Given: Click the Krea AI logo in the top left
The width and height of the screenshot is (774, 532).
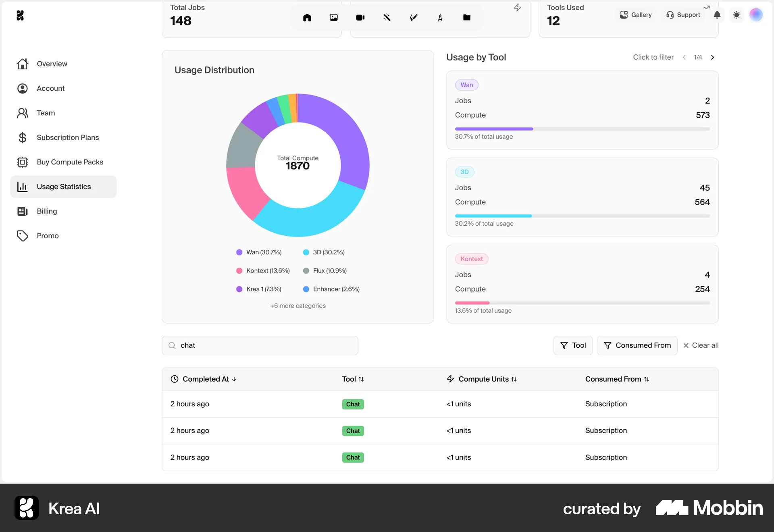Looking at the screenshot, I should click(21, 15).
